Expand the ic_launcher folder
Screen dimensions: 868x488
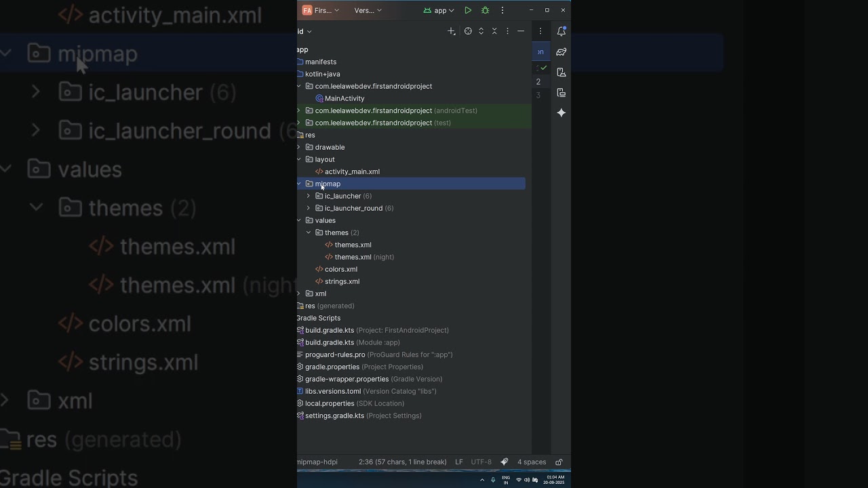[x=309, y=196]
